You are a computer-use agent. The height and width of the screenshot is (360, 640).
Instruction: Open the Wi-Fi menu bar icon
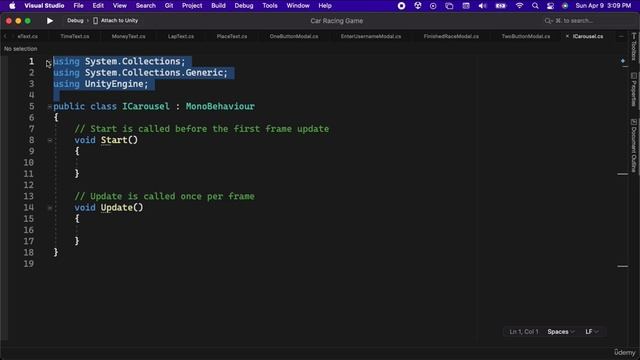[519, 6]
